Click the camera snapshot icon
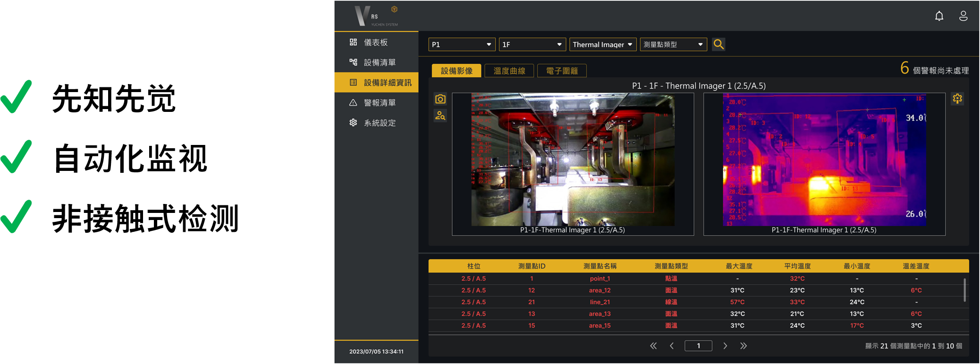980x364 pixels. 440,99
